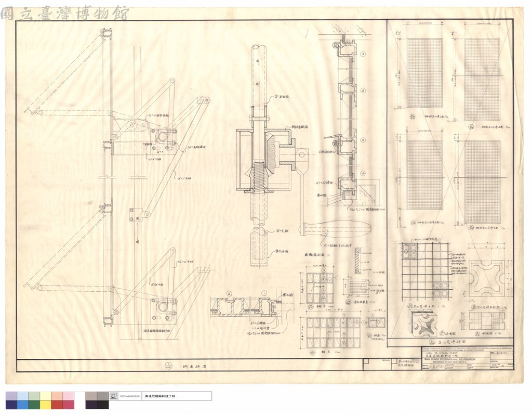Screen dimensions: 532x415
Task: Click the top-left grid panel elevation
Action: [x=424, y=73]
